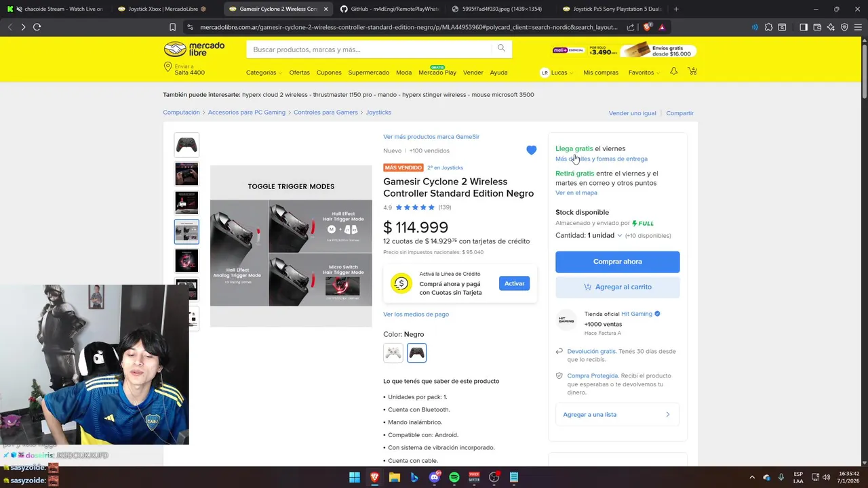Click Comprar ahora button

click(x=617, y=262)
